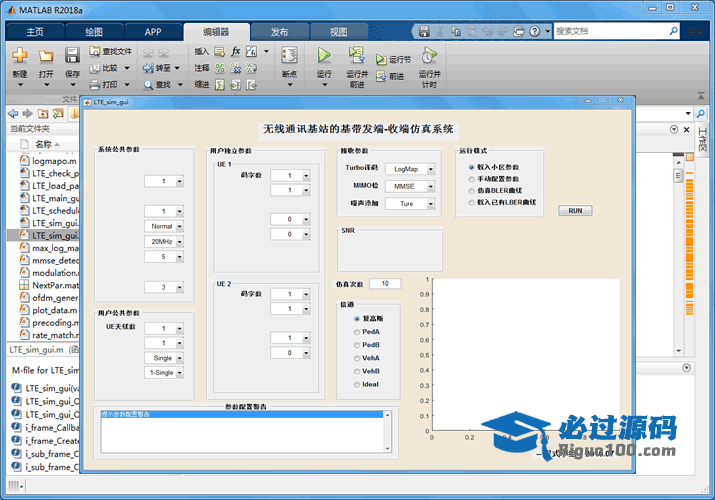This screenshot has height=500, width=715.
Task: Click the up one folder level icon
Action: [43, 113]
